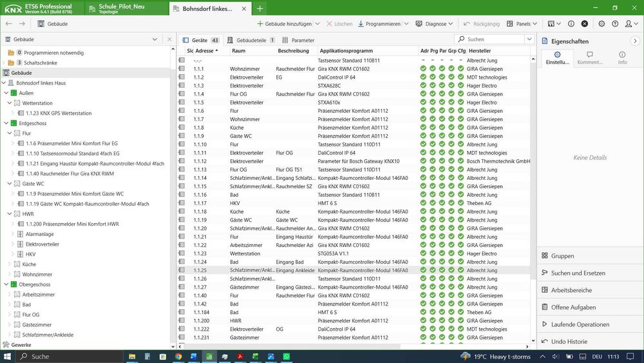This screenshot has height=363, width=644.
Task: Click the Rückgängig undo button
Action: (481, 24)
